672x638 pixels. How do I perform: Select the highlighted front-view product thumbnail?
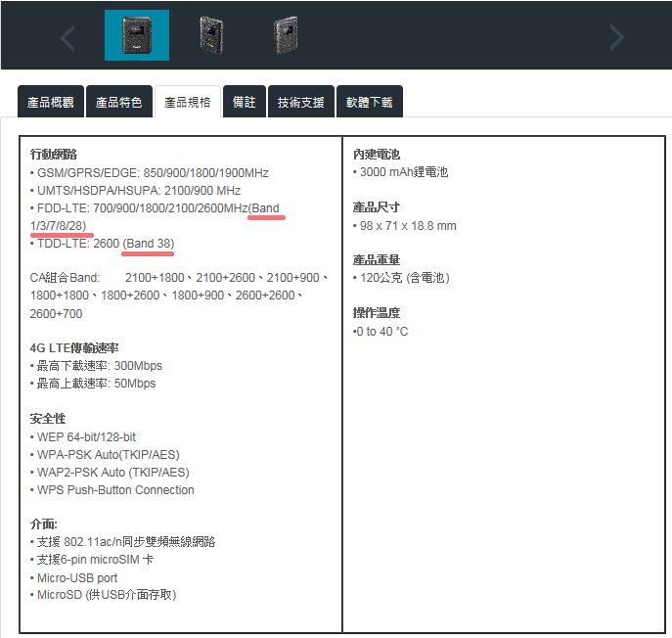137,35
